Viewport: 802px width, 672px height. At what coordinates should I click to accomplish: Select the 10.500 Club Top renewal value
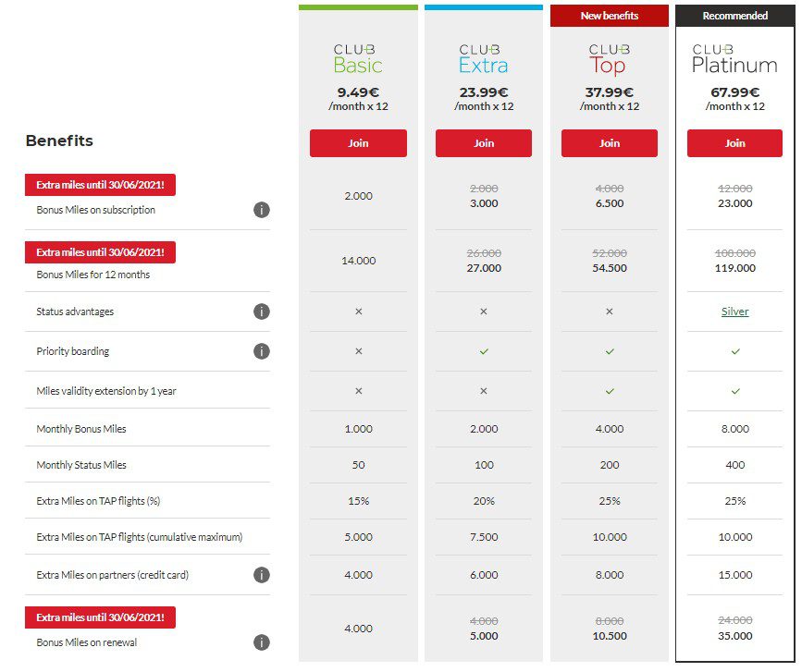[610, 636]
